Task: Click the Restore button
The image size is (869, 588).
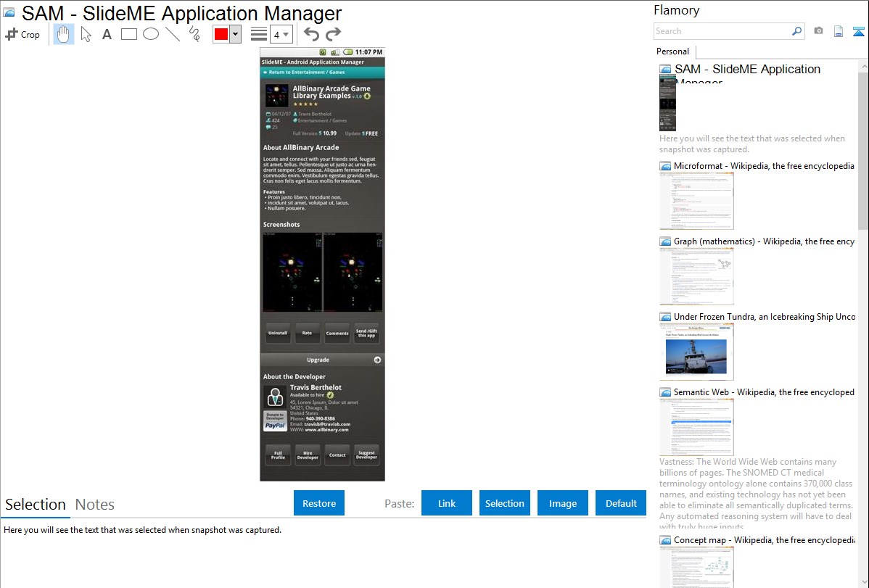Action: click(319, 503)
